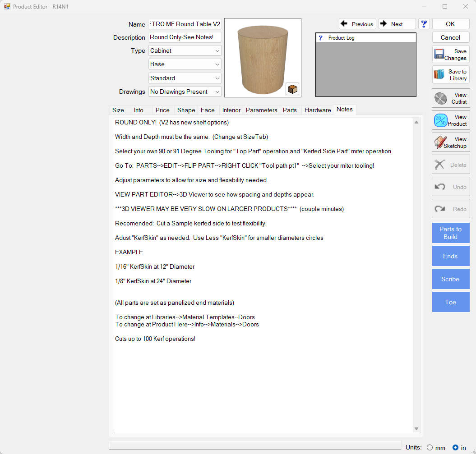Click the 3D box icon on preview
The height and width of the screenshot is (454, 476).
[292, 89]
